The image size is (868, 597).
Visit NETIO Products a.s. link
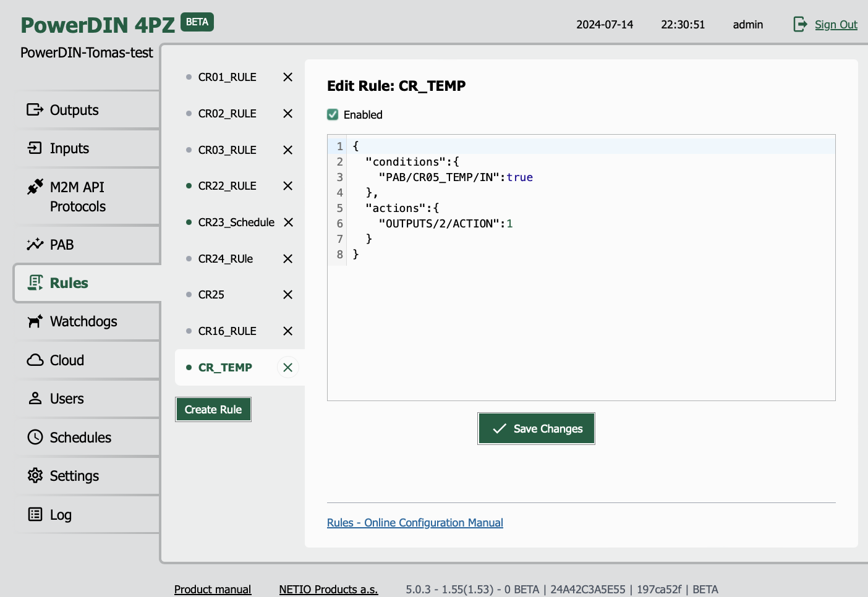328,590
